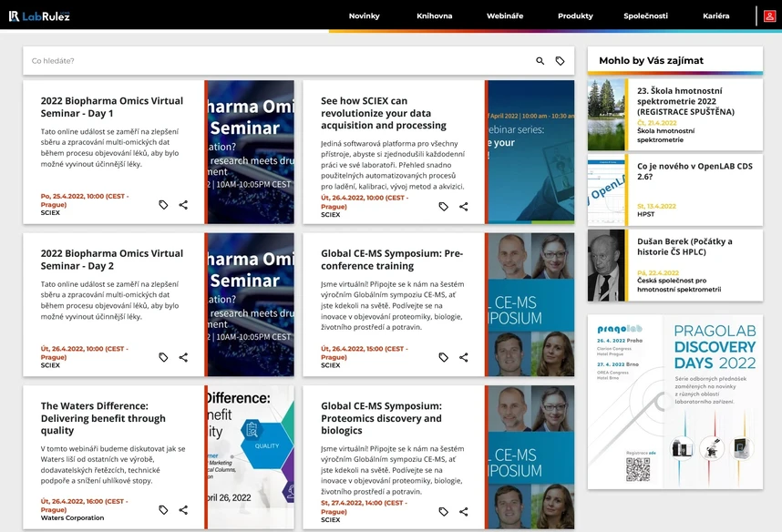This screenshot has height=532, width=782.
Task: Open the Produkty menu
Action: [575, 16]
